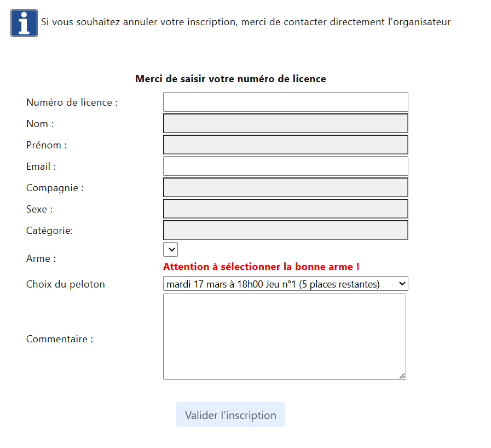This screenshot has height=448, width=491.
Task: Focus the Numéro de licence field
Action: 285,102
